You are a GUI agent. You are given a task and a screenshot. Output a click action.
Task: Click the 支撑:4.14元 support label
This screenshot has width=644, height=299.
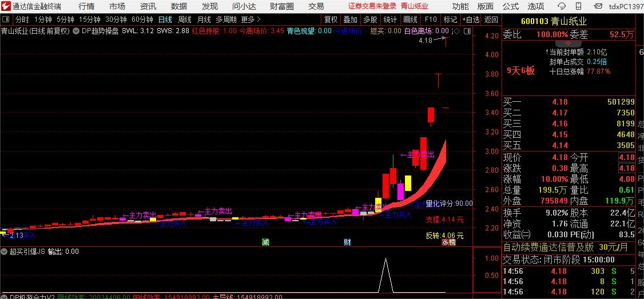click(444, 220)
